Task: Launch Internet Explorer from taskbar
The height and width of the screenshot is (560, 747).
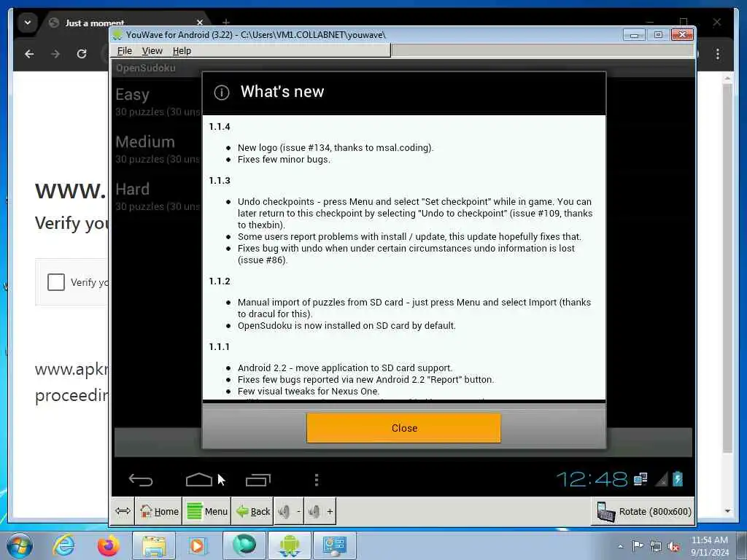Action: point(64,545)
